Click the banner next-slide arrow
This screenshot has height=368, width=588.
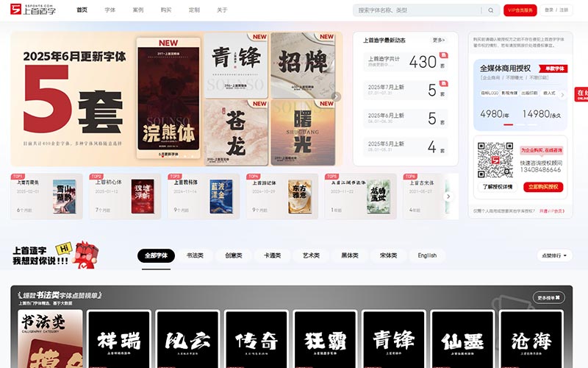[x=337, y=96]
